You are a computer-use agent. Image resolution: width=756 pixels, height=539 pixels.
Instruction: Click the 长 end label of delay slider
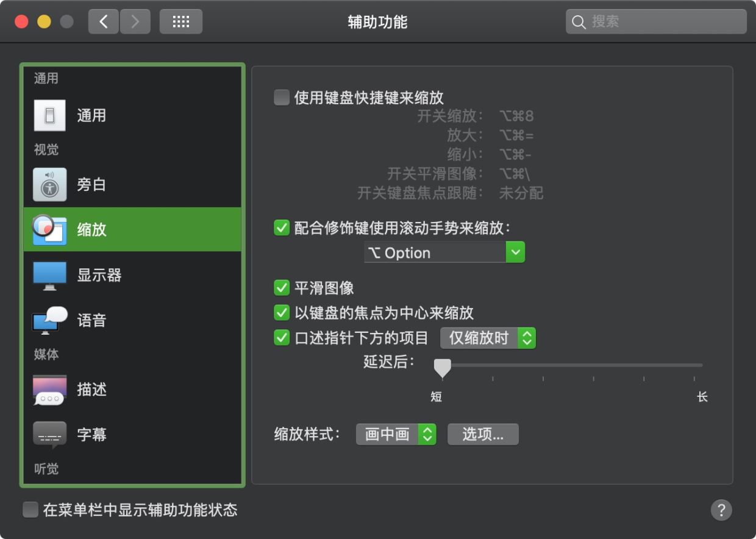[702, 397]
